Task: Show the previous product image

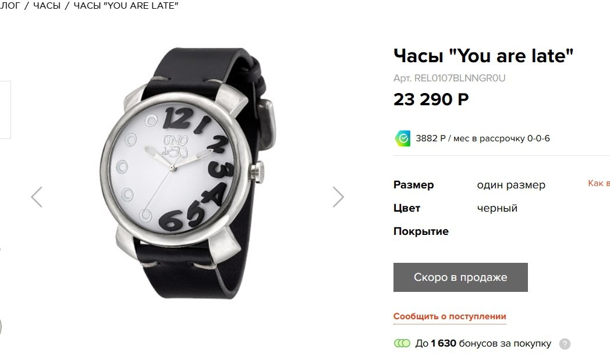Action: [37, 197]
